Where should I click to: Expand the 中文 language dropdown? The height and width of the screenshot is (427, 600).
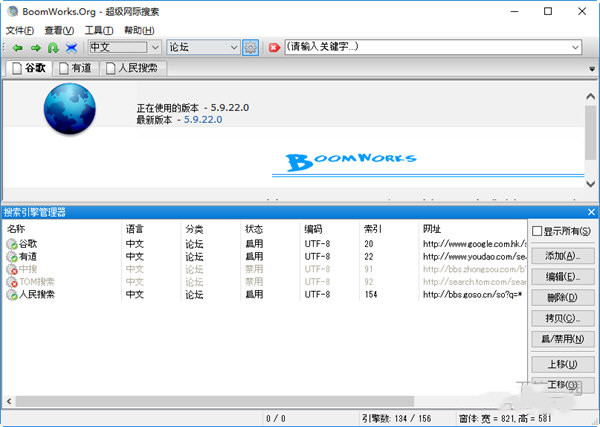(x=154, y=47)
